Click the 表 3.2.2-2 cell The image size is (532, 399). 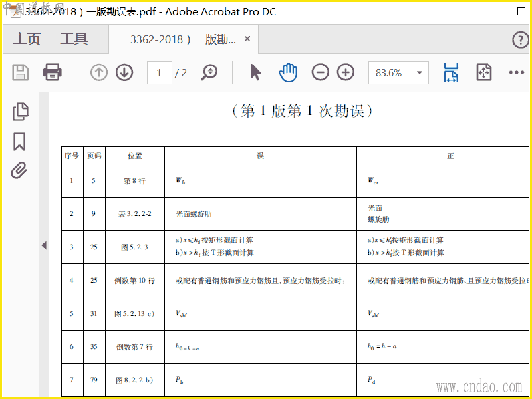point(135,214)
